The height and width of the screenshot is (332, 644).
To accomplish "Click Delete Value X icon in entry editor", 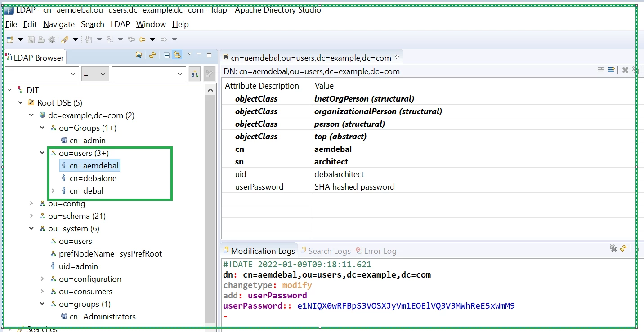I will (x=625, y=70).
